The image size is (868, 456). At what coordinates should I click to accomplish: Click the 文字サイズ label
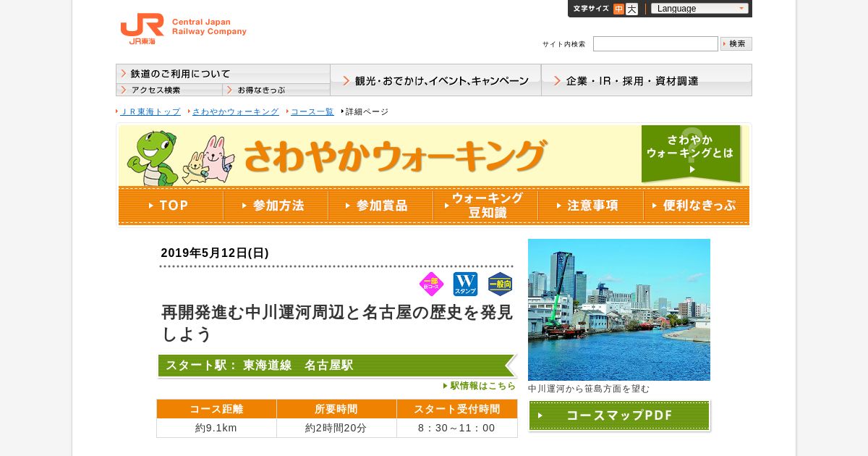(x=591, y=9)
